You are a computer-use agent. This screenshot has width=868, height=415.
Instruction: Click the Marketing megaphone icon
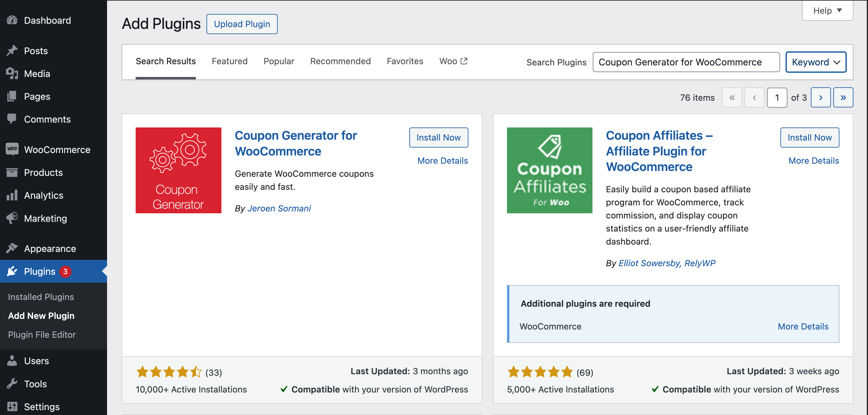pos(12,218)
